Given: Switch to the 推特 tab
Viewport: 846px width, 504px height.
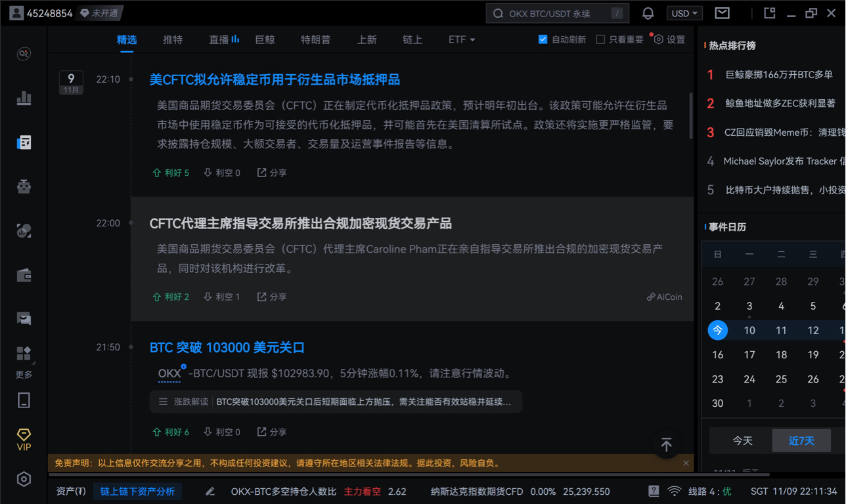Looking at the screenshot, I should 173,39.
